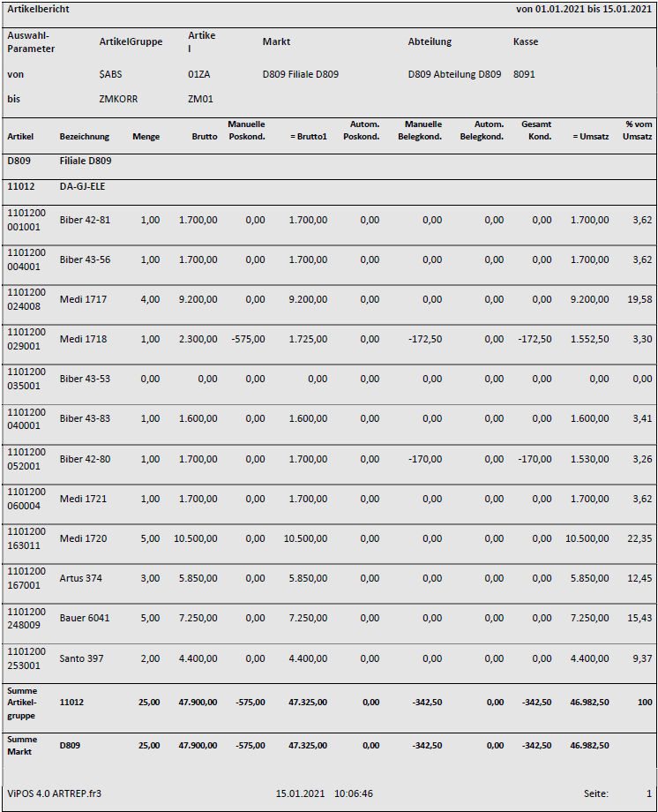Select the ArtikelGruppe parameter header
This screenshot has height=812, width=658.
coord(131,41)
